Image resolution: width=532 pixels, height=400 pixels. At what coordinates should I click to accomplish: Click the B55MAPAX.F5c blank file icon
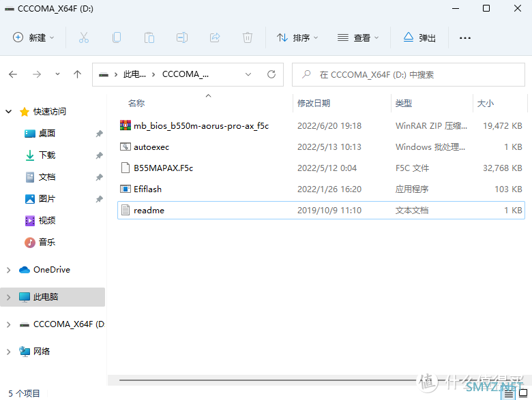coord(125,168)
